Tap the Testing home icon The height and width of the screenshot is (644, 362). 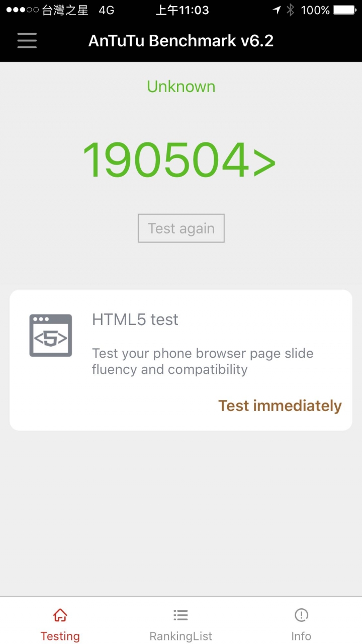(60, 615)
